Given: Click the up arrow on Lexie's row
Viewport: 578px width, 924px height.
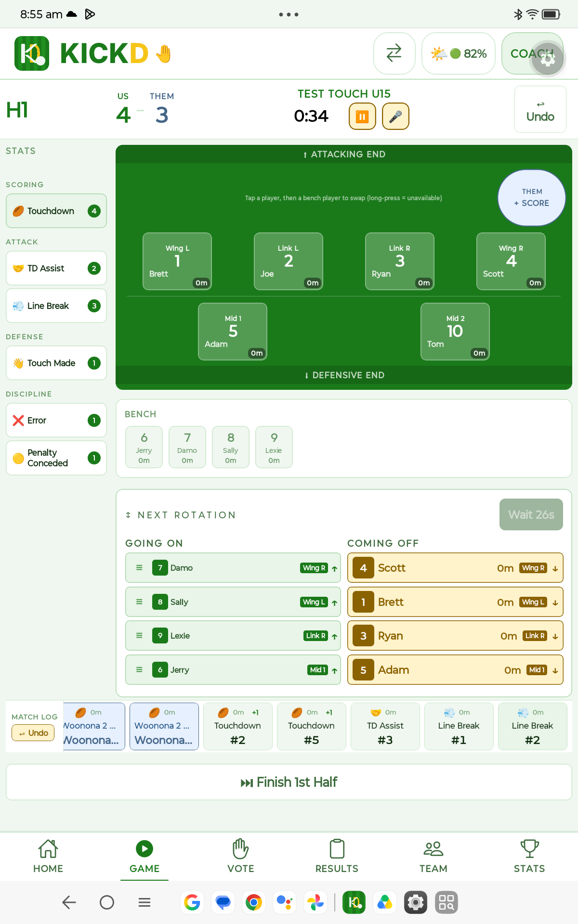Looking at the screenshot, I should coord(334,636).
